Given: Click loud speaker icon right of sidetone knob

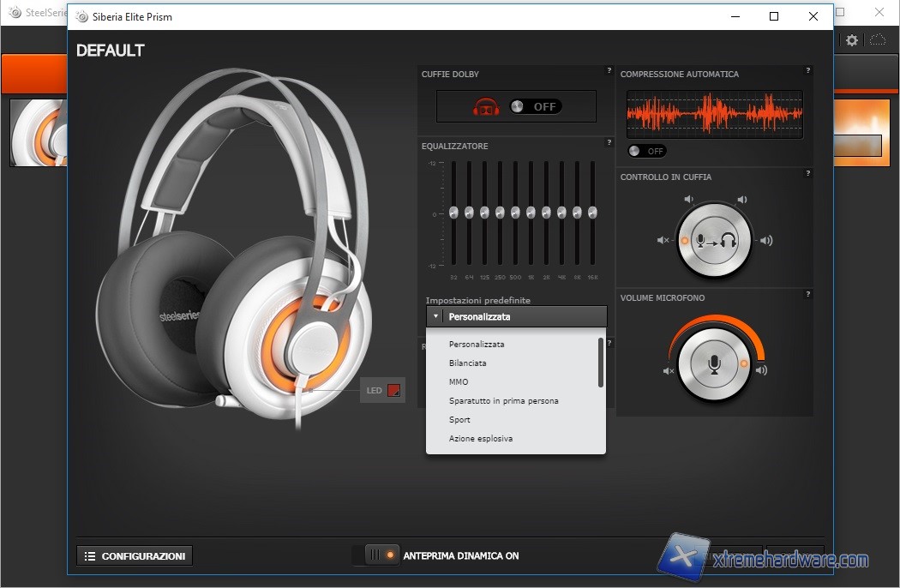Looking at the screenshot, I should click(x=765, y=241).
